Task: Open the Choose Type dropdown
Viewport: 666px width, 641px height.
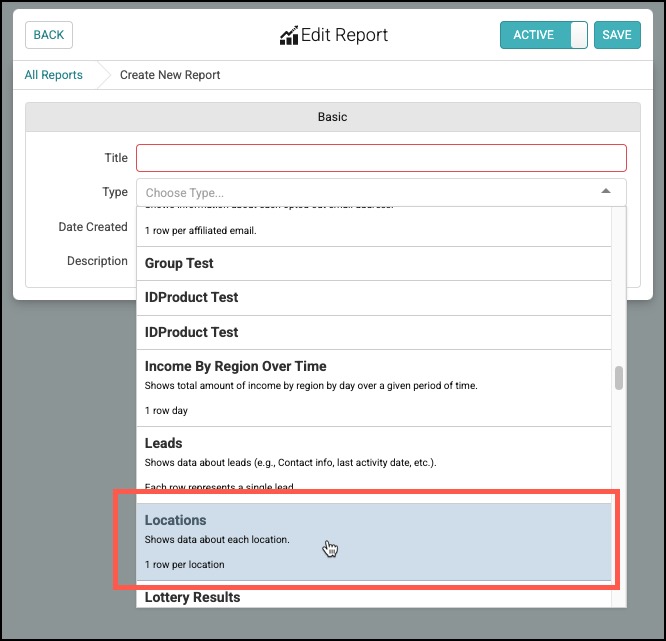Action: tap(381, 192)
